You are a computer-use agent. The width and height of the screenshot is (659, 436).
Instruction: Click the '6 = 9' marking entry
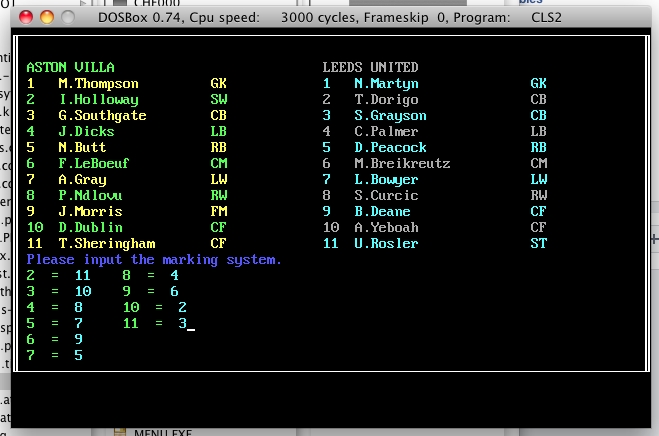point(54,339)
